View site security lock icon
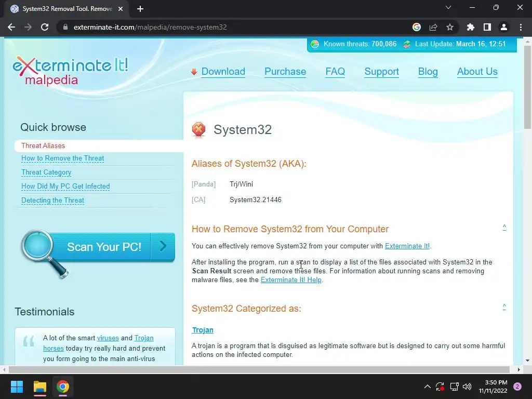This screenshot has height=399, width=532. tap(65, 27)
